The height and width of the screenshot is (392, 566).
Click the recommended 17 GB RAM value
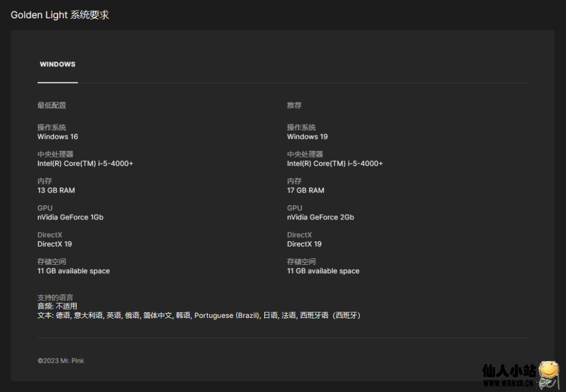coord(306,190)
